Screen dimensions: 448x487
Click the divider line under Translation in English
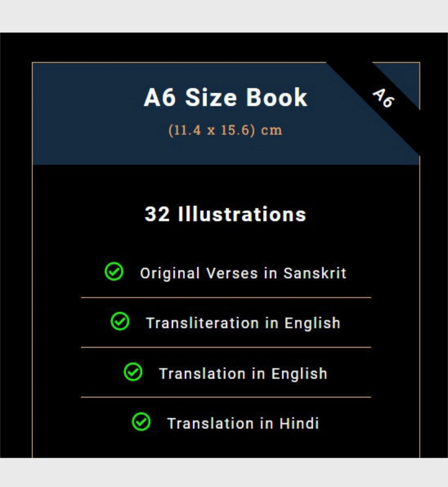[226, 397]
